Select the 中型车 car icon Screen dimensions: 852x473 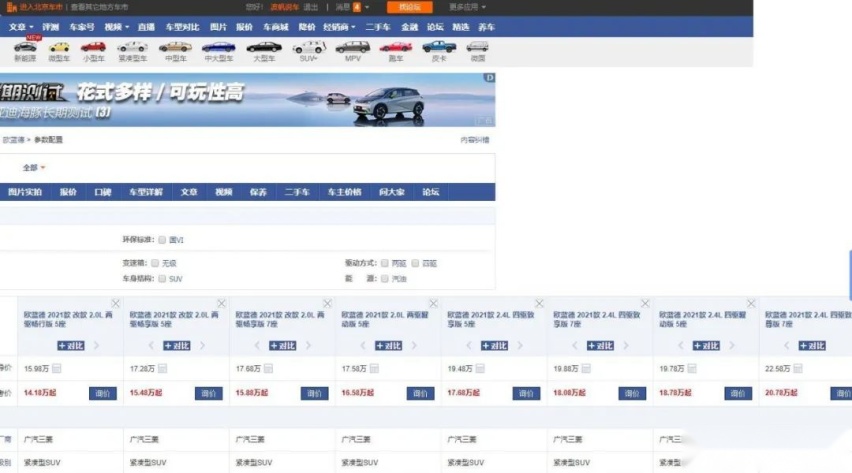[175, 47]
